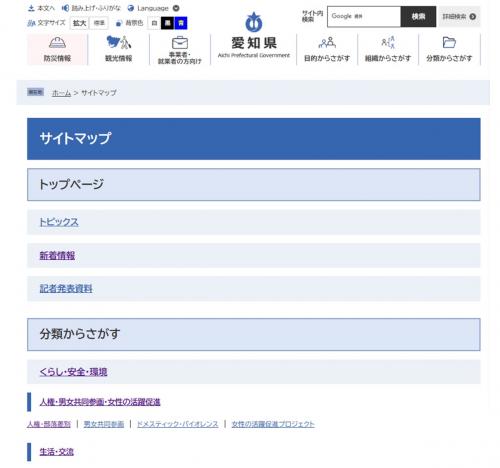Open 目的からさがす menu

coord(327,49)
